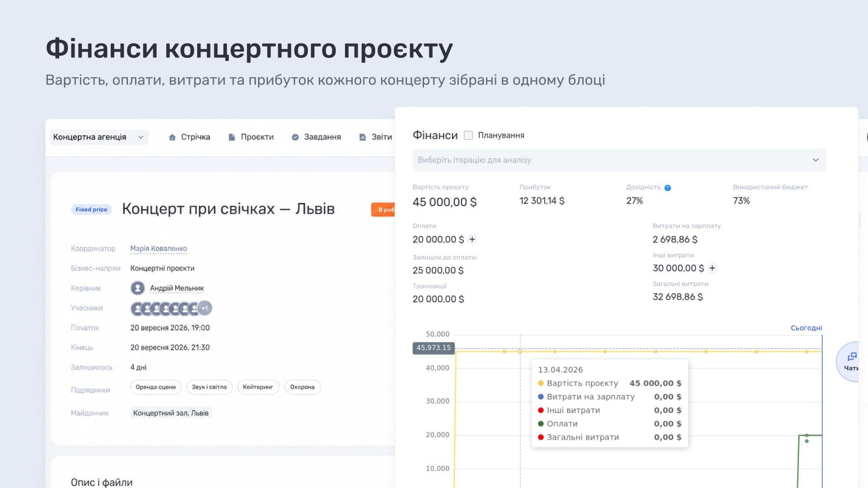Click the first participant avatar in Учасники
This screenshot has width=868, height=488.
point(137,309)
